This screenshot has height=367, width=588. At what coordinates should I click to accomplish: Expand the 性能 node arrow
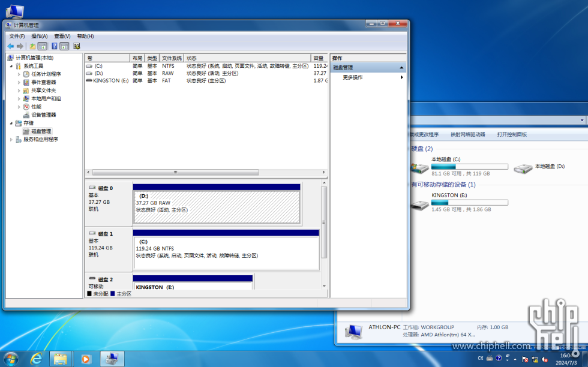click(19, 107)
